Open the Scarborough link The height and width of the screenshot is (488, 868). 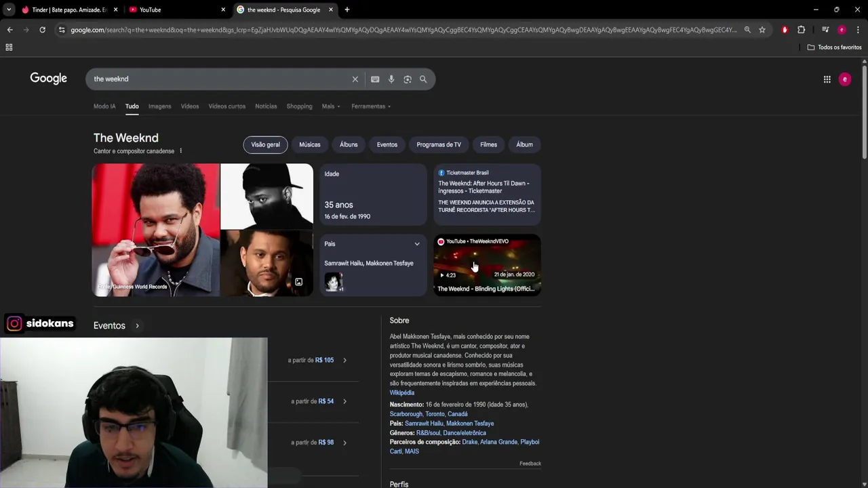coord(406,414)
